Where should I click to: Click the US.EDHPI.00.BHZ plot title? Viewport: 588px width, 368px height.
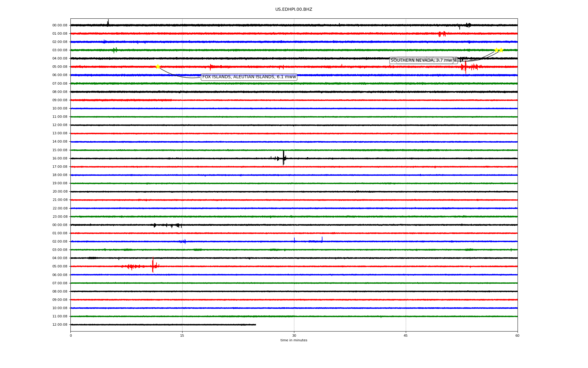[x=294, y=10]
